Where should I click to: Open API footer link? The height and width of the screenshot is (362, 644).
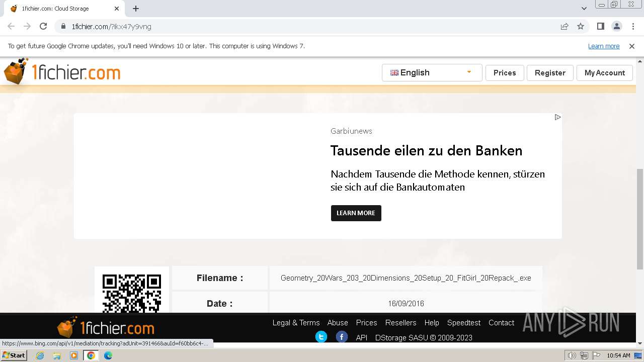click(362, 338)
